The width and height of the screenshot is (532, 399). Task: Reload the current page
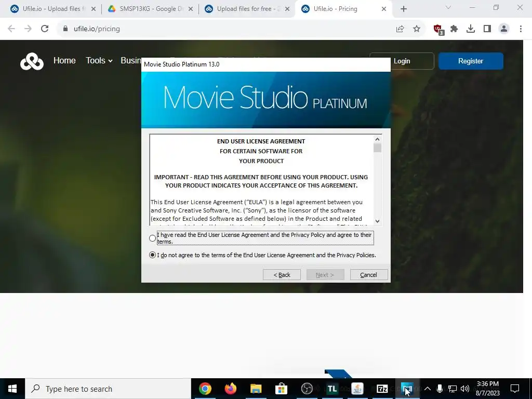(45, 29)
